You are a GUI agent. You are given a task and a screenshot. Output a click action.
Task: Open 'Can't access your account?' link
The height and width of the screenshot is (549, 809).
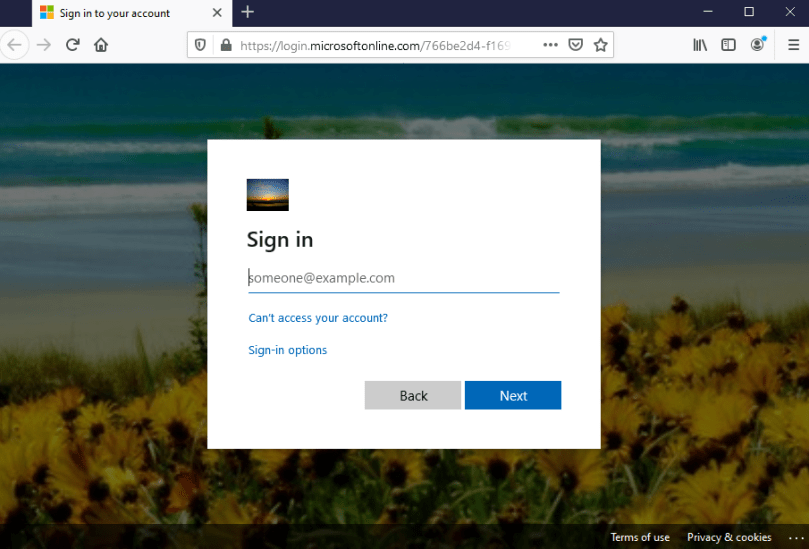click(318, 318)
